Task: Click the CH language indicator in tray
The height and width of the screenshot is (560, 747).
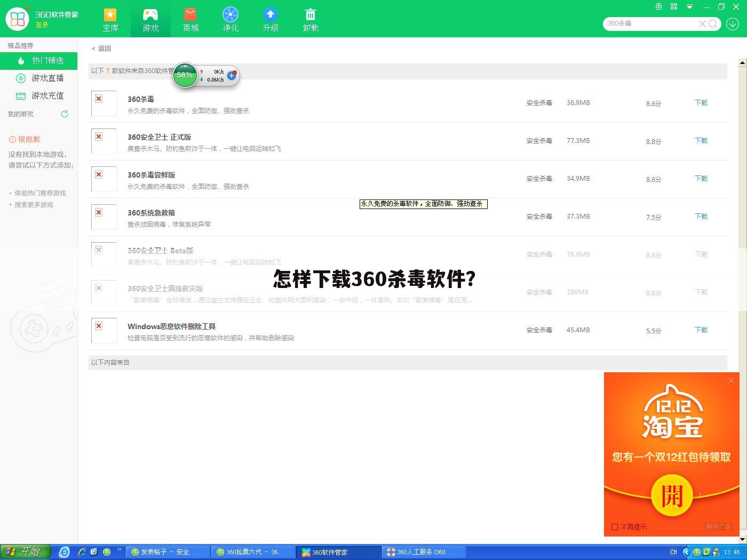Action: [673, 552]
